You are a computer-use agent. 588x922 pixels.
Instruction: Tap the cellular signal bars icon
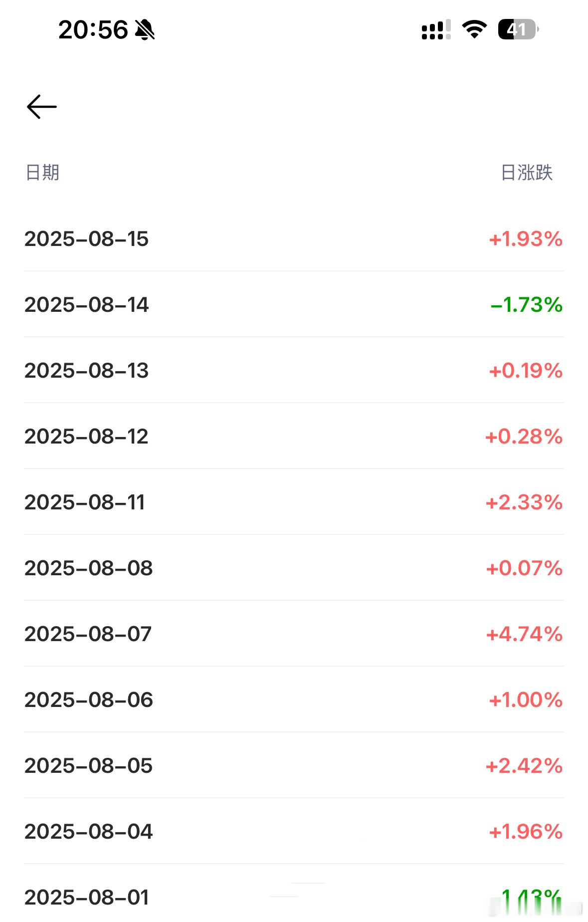click(436, 29)
